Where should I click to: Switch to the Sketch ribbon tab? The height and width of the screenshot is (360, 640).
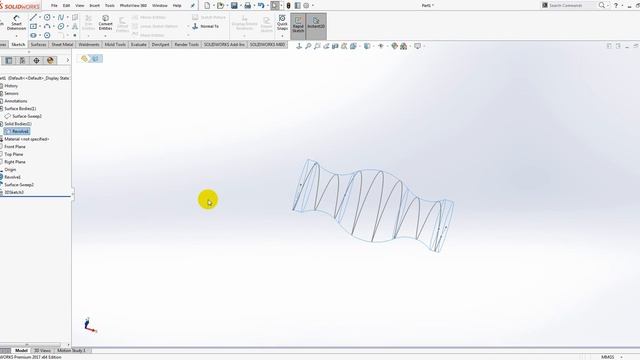[18, 44]
